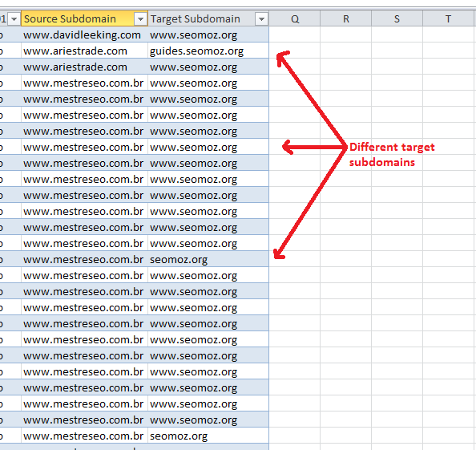Open the Source Subdomain filter dropdown

point(140,19)
